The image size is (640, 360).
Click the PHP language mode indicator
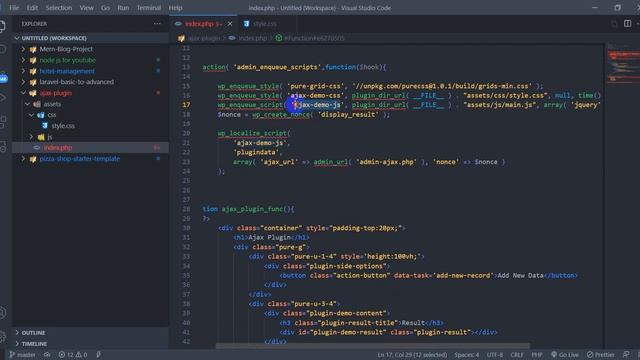pyautogui.click(x=537, y=355)
